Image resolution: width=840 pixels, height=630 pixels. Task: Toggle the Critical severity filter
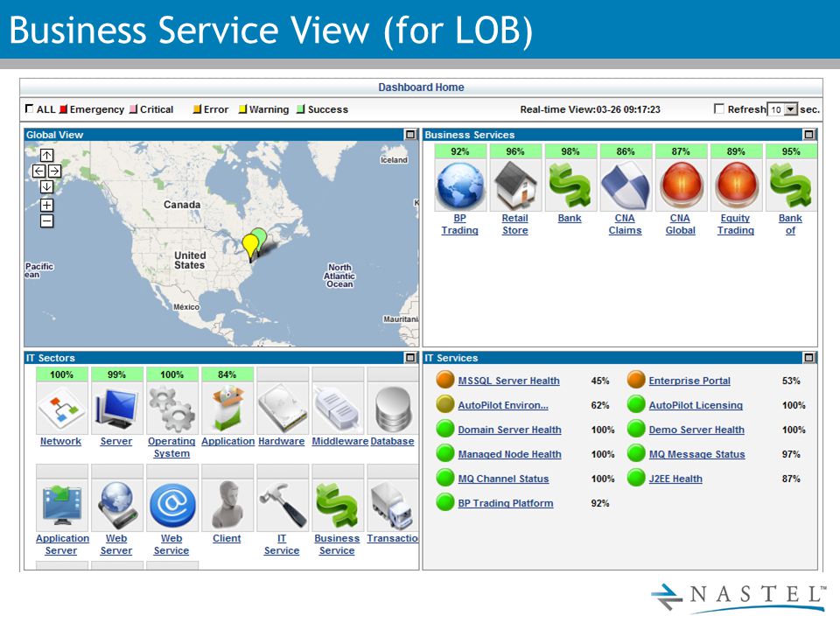click(x=134, y=109)
